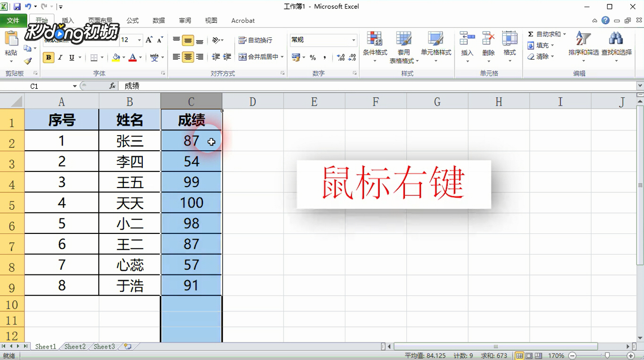Toggle Italic formatting

[60, 58]
